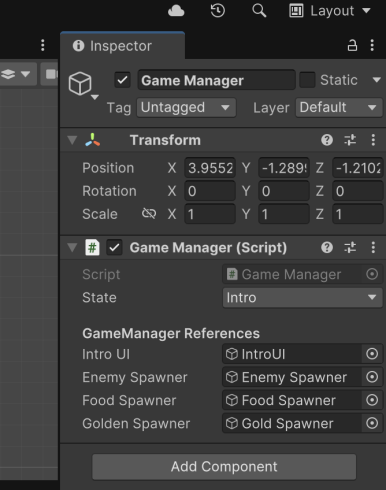This screenshot has width=386, height=490.
Task: Click the Food Spawner reference field
Action: pyautogui.click(x=292, y=400)
